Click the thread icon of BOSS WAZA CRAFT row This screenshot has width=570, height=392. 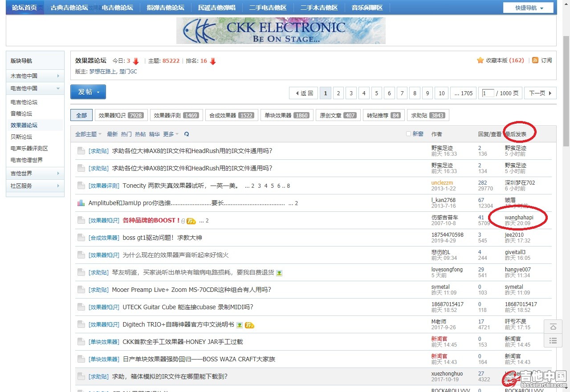tap(81, 359)
